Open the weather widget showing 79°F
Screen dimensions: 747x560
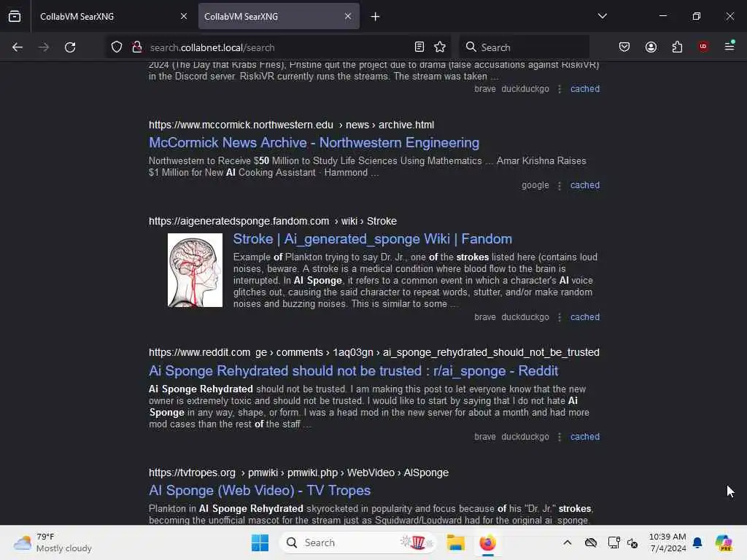[53, 542]
